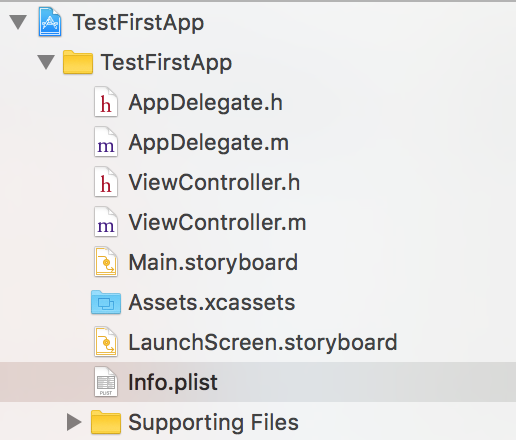The height and width of the screenshot is (440, 516).
Task: Click the ViewController.m implementation file icon
Action: pyautogui.click(x=106, y=222)
